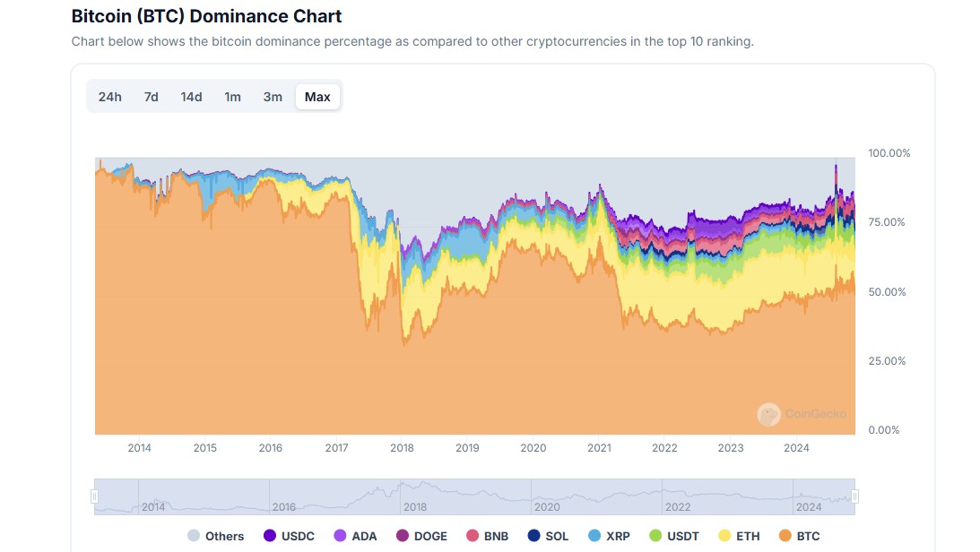Switch to the 3m time range tab
Image resolution: width=980 pixels, height=552 pixels.
(273, 96)
